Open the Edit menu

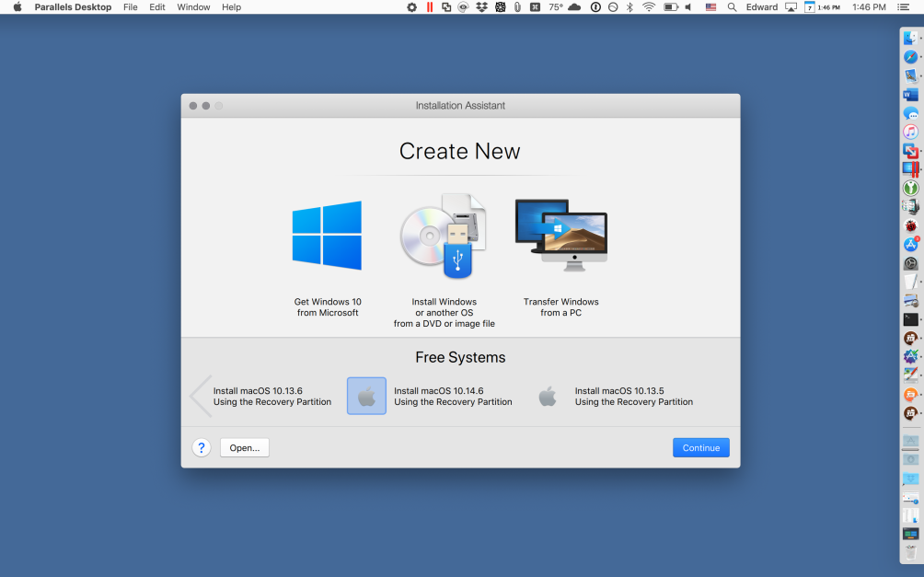pyautogui.click(x=156, y=7)
